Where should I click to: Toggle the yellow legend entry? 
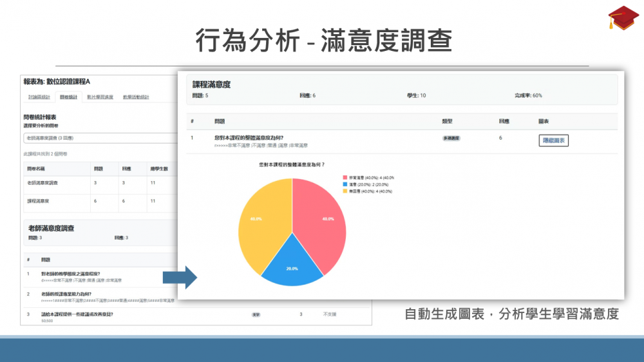pyautogui.click(x=368, y=191)
